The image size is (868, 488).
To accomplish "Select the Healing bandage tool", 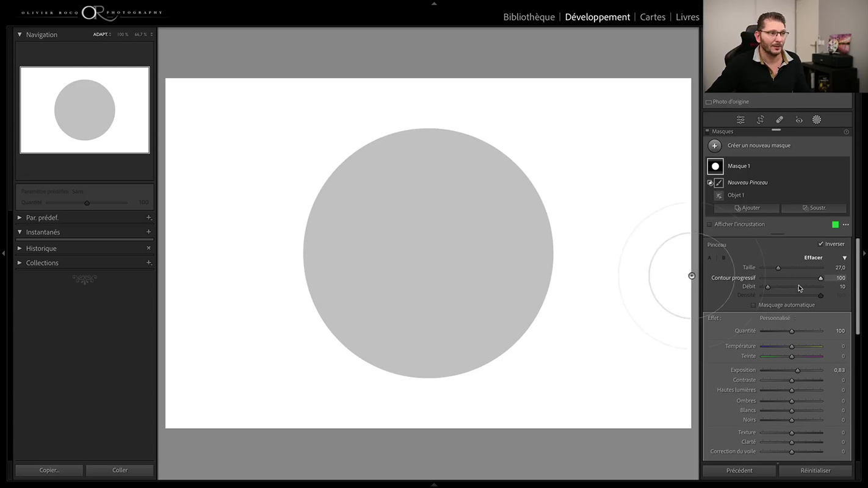I will point(779,120).
